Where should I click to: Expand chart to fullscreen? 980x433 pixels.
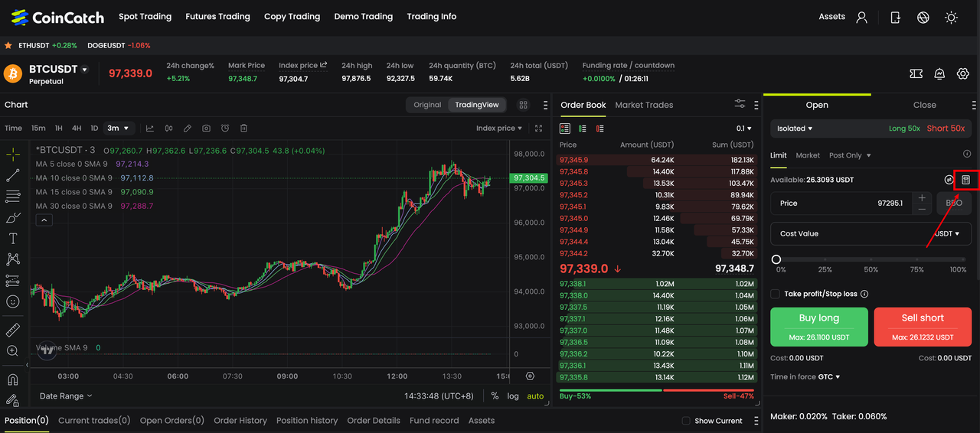pos(539,129)
